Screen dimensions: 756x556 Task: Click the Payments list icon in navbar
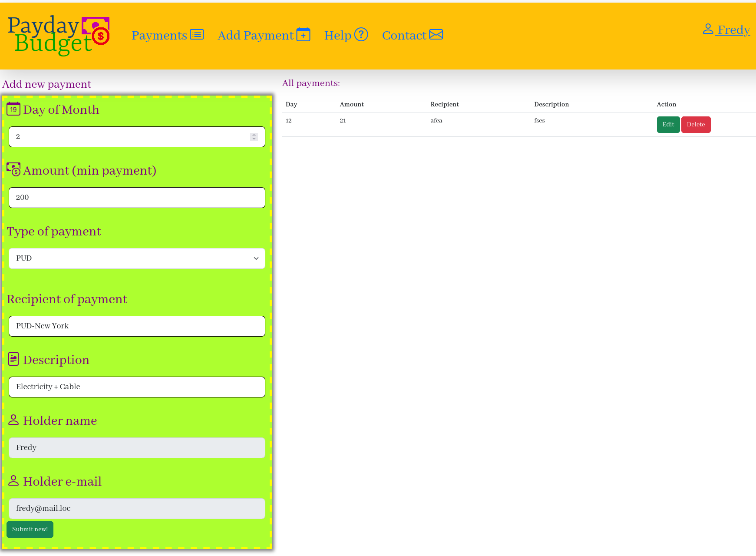click(x=197, y=35)
